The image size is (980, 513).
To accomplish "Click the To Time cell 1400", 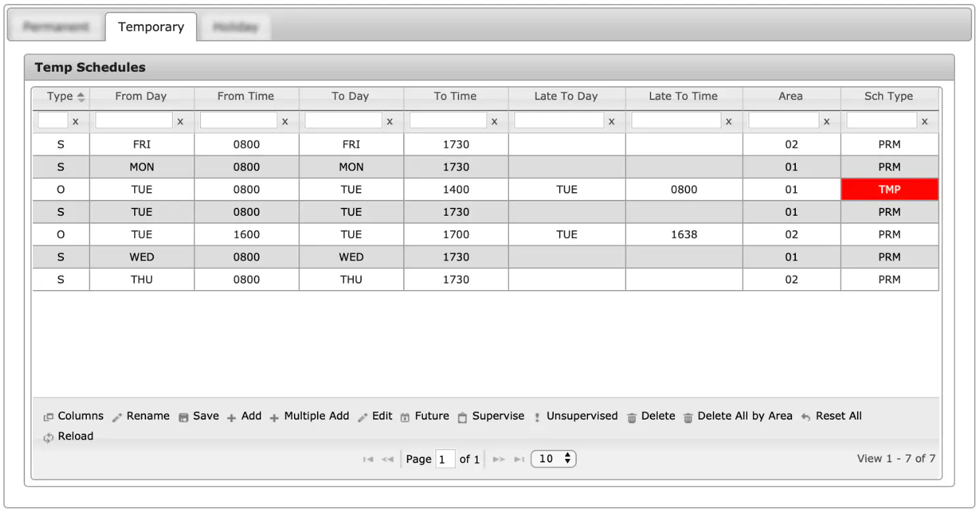I will click(456, 189).
